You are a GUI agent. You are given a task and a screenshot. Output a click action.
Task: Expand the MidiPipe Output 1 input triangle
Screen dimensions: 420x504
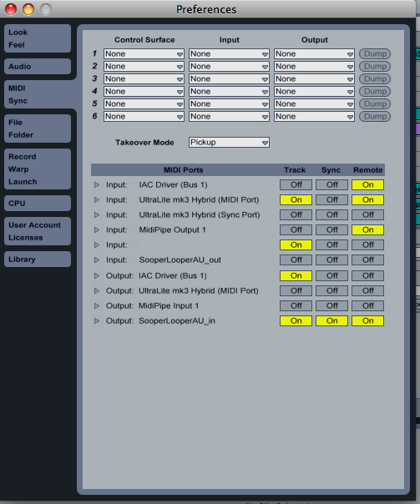point(97,229)
